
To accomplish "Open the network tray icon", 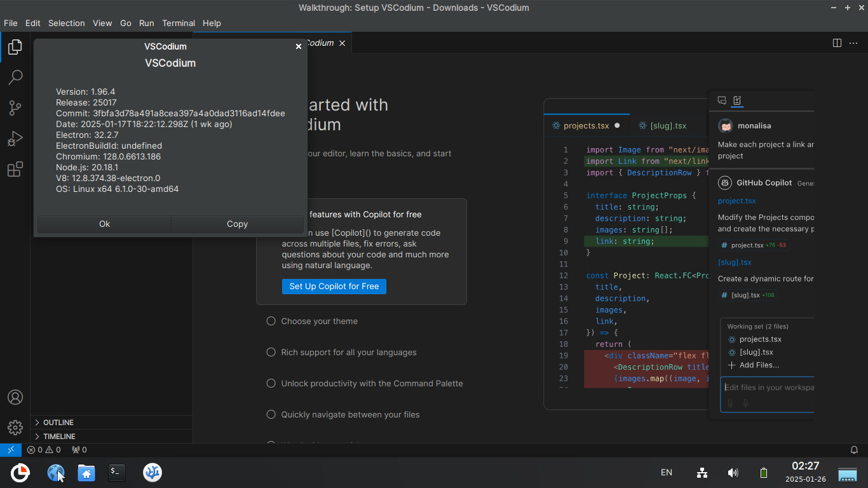I will click(702, 473).
